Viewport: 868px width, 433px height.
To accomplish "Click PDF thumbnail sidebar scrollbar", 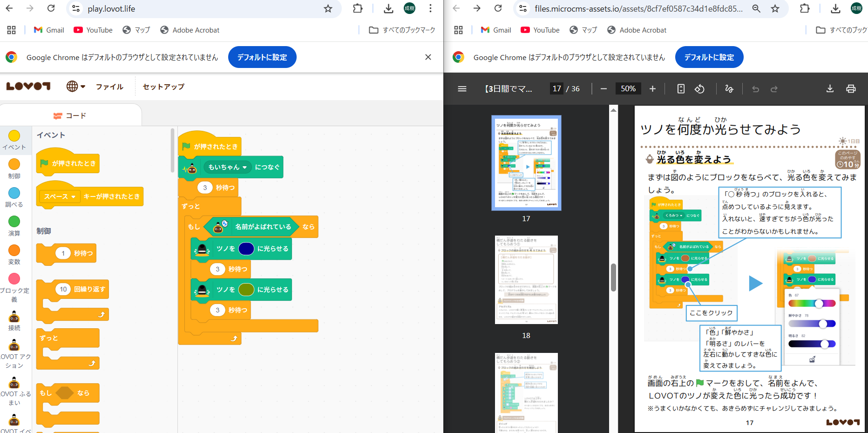I will click(x=613, y=277).
